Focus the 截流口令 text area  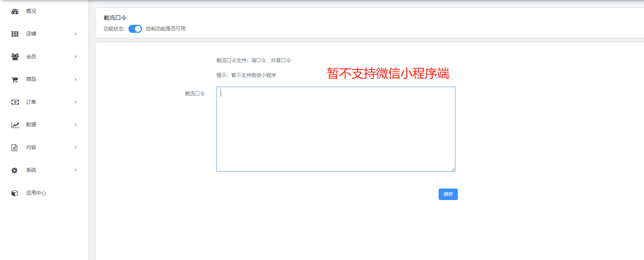(336, 129)
